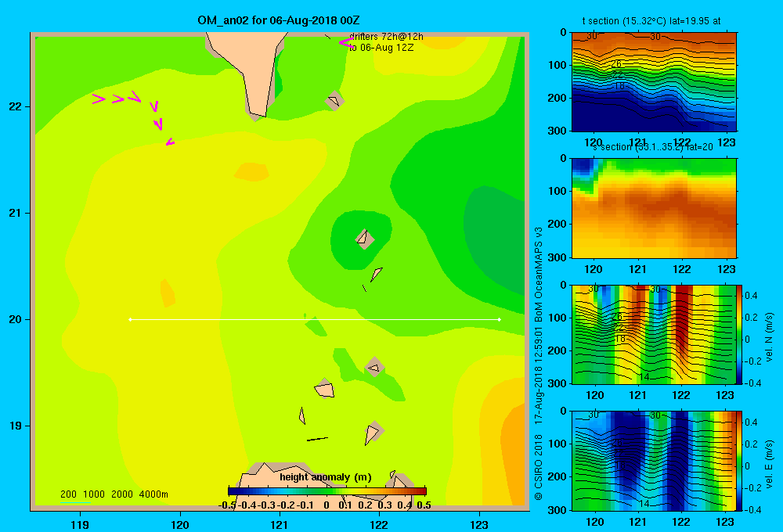
Task: Select the 'height anomaly (m)' legend title
Action: (326, 477)
